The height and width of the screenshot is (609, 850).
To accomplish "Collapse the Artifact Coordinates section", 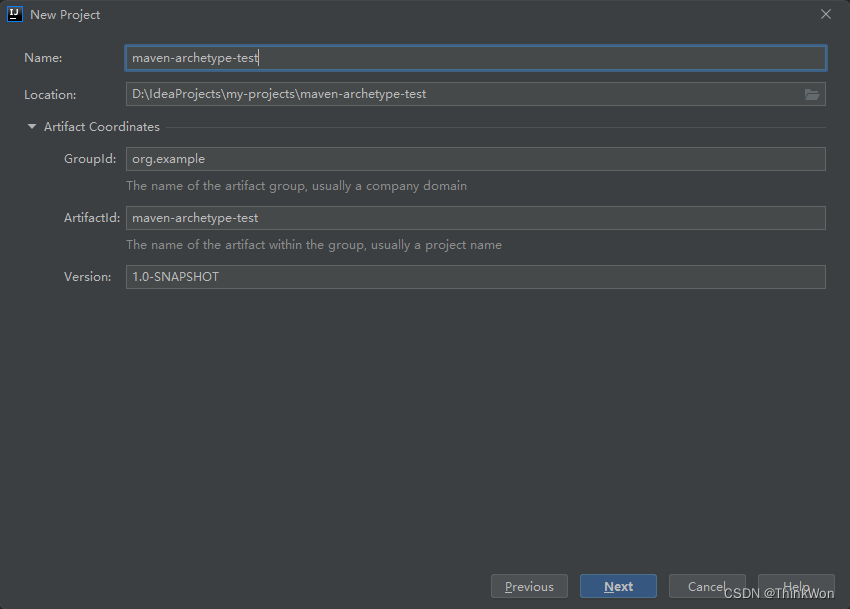I will coord(32,126).
